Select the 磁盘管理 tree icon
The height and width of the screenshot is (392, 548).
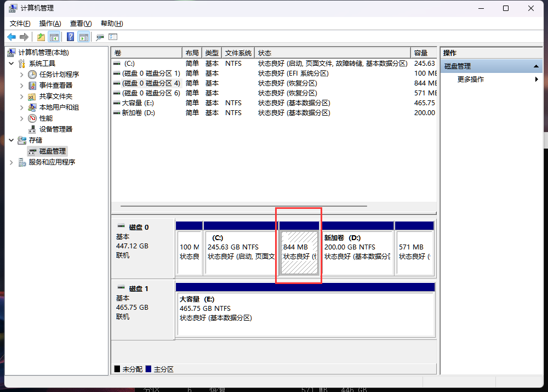[32, 151]
